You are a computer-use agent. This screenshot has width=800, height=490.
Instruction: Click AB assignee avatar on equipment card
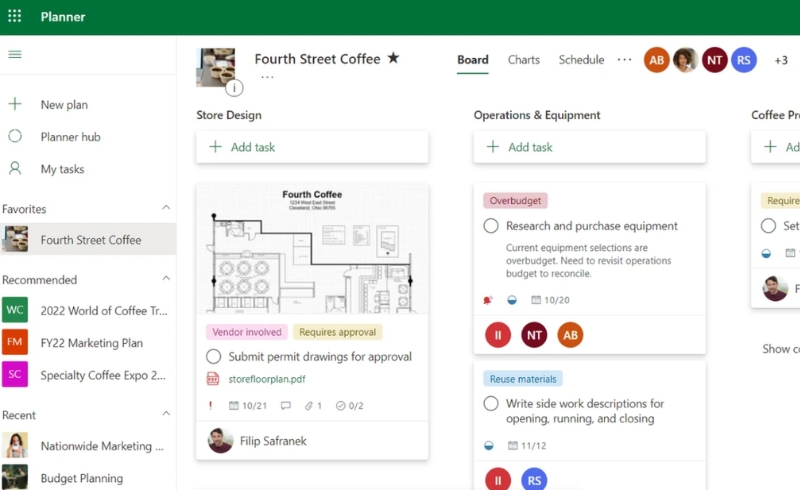pyautogui.click(x=570, y=335)
